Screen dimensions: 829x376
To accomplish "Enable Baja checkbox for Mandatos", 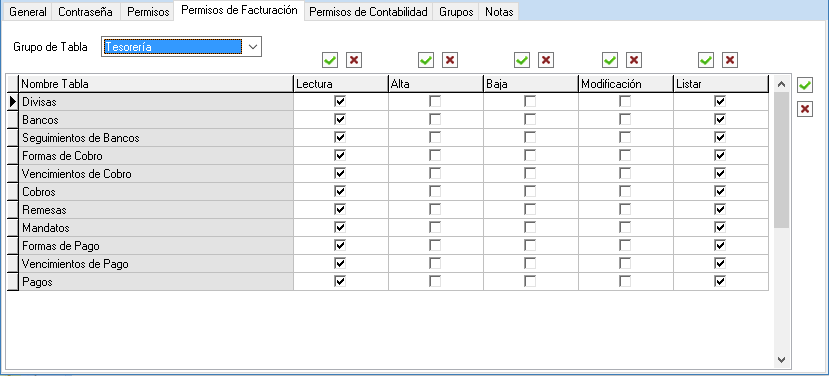I will 530,227.
